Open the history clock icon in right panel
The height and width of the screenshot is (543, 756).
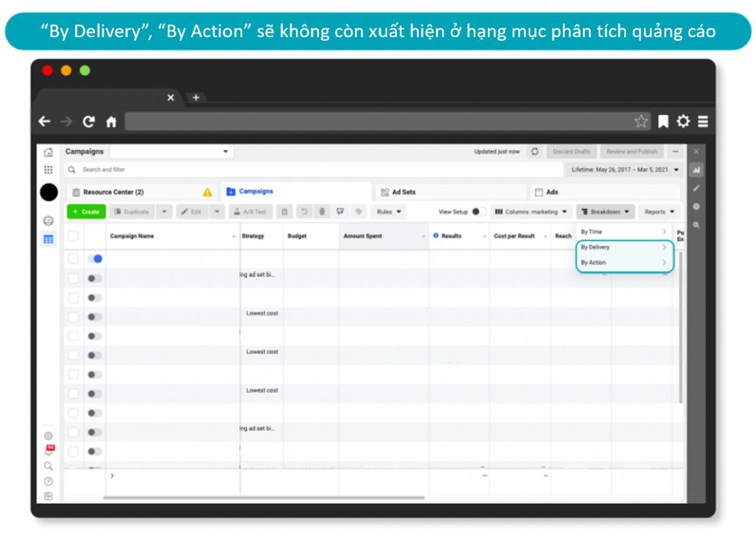(696, 207)
